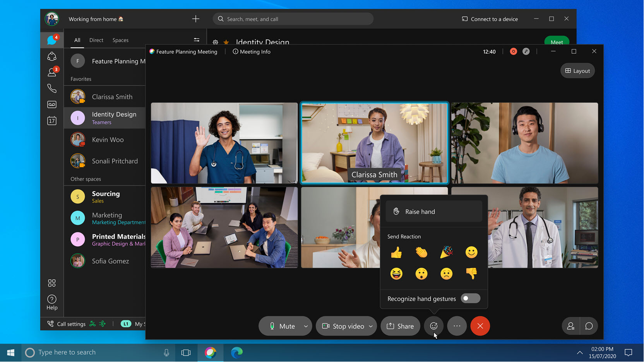Click the Share button

click(x=401, y=326)
